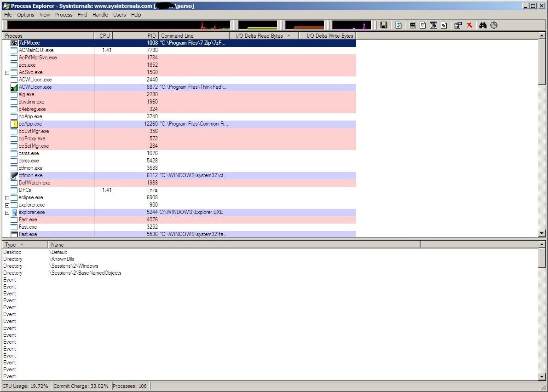
Task: Click the pen icon beside ctfmon.exe PID 6112
Action: (14, 175)
